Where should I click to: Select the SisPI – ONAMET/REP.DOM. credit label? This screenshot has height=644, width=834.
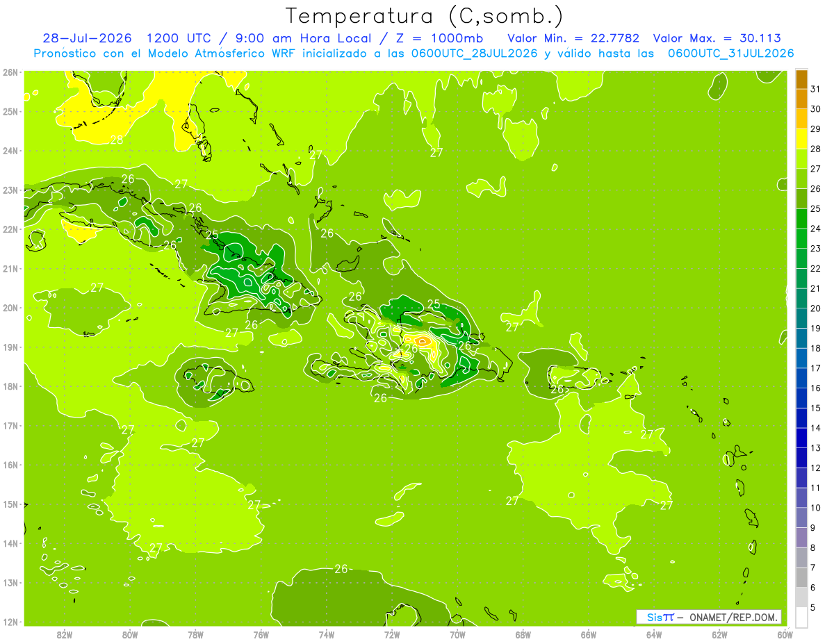[x=709, y=617]
